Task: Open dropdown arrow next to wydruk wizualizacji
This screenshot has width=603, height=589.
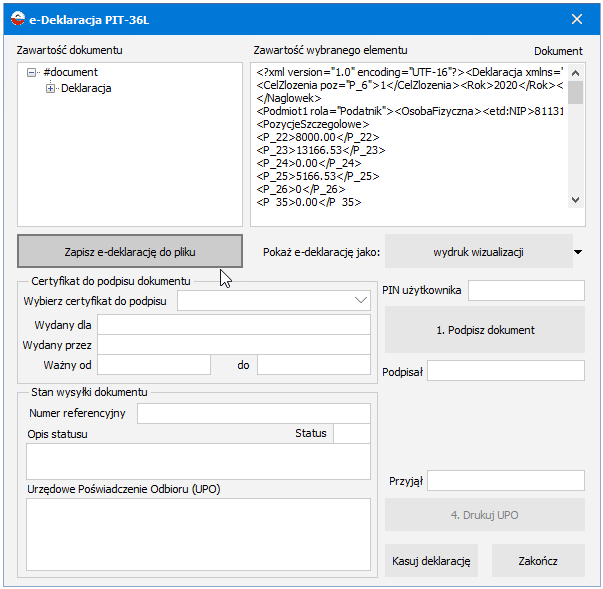Action: coord(578,252)
